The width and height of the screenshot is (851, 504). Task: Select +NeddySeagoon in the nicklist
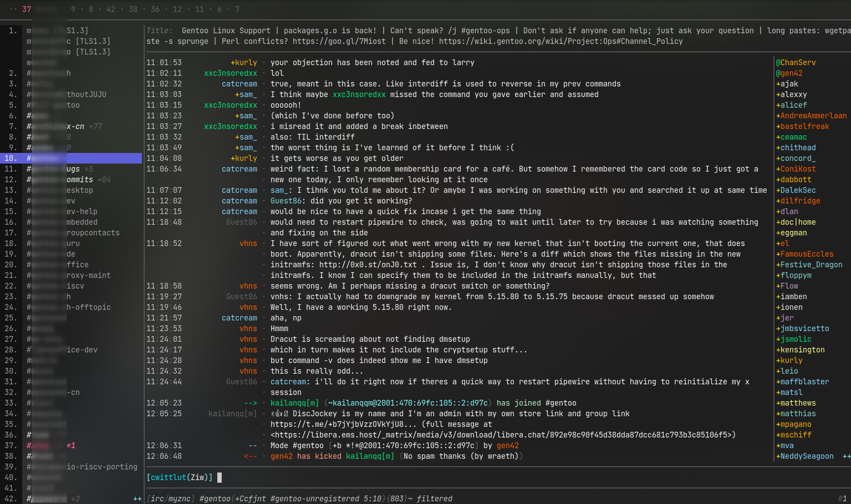[x=805, y=456]
